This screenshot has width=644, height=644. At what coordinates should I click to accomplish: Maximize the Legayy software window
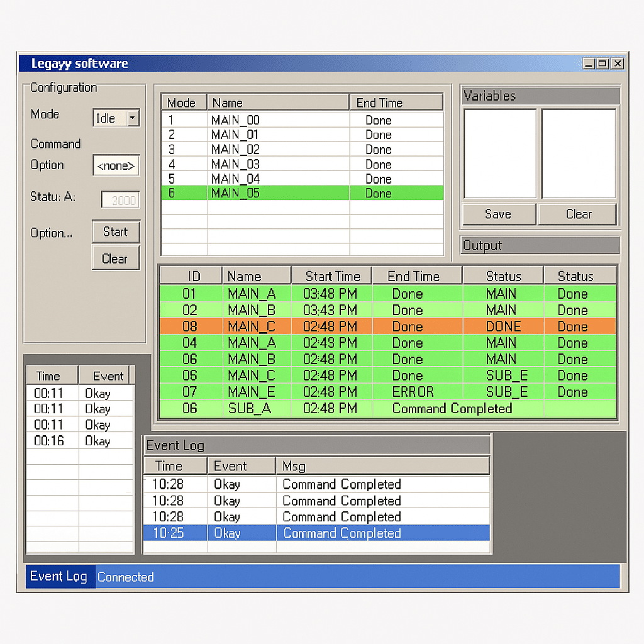coord(602,64)
